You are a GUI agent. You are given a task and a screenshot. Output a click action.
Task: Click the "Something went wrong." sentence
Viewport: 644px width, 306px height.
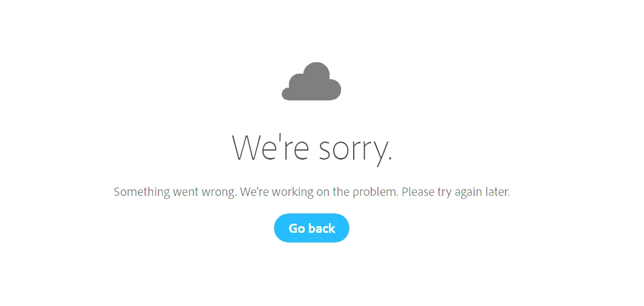click(x=175, y=192)
